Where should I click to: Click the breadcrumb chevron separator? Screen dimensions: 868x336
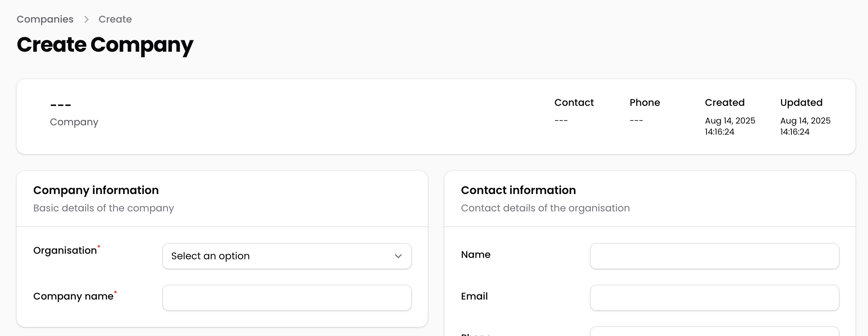(x=86, y=19)
